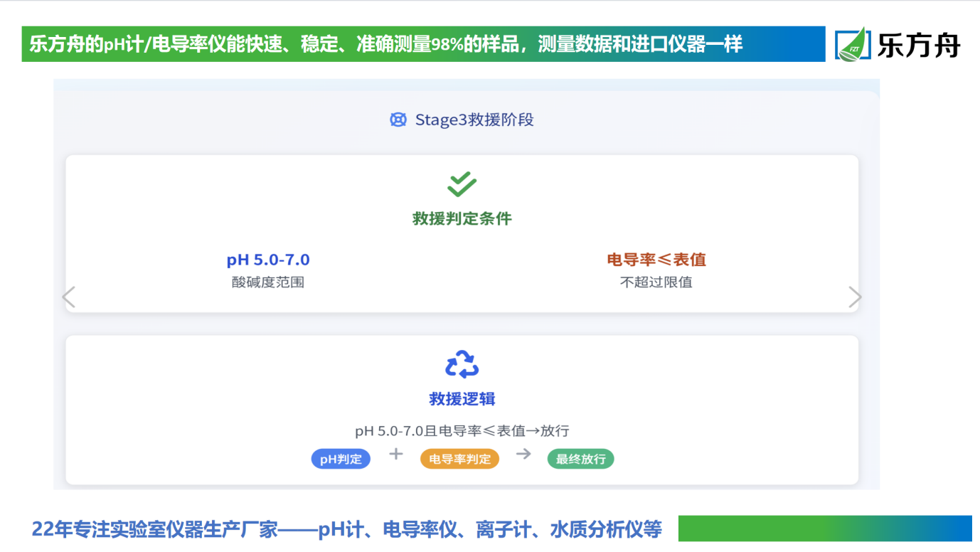
Task: Click the orange 电导率≤表值 text
Action: point(656,260)
